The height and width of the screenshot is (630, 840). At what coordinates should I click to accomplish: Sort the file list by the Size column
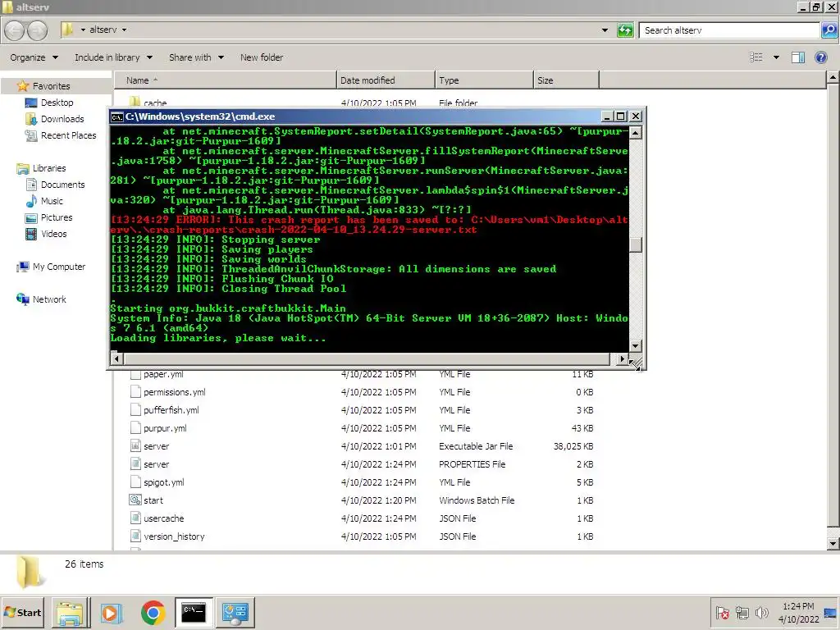tap(566, 80)
